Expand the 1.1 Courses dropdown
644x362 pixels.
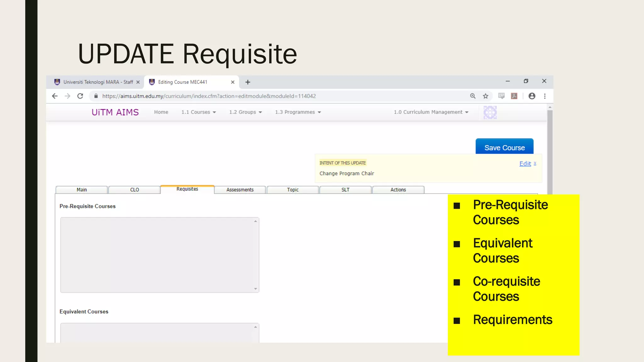198,112
